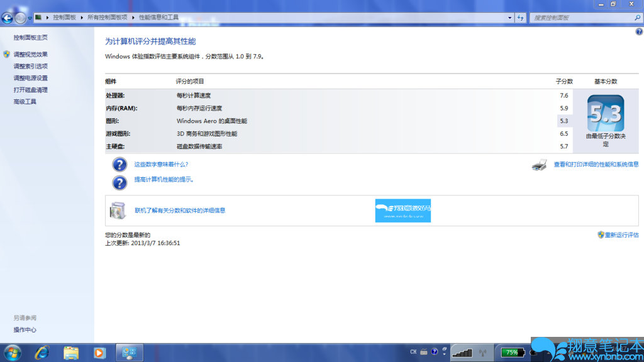Expand the recent pages dropdown arrow

point(30,18)
